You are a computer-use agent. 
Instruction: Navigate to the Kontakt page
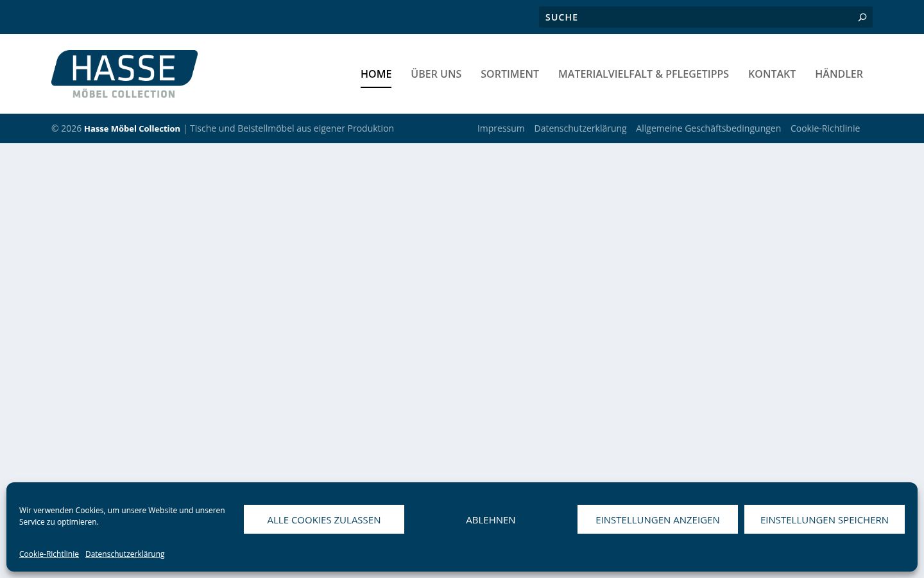point(772,74)
